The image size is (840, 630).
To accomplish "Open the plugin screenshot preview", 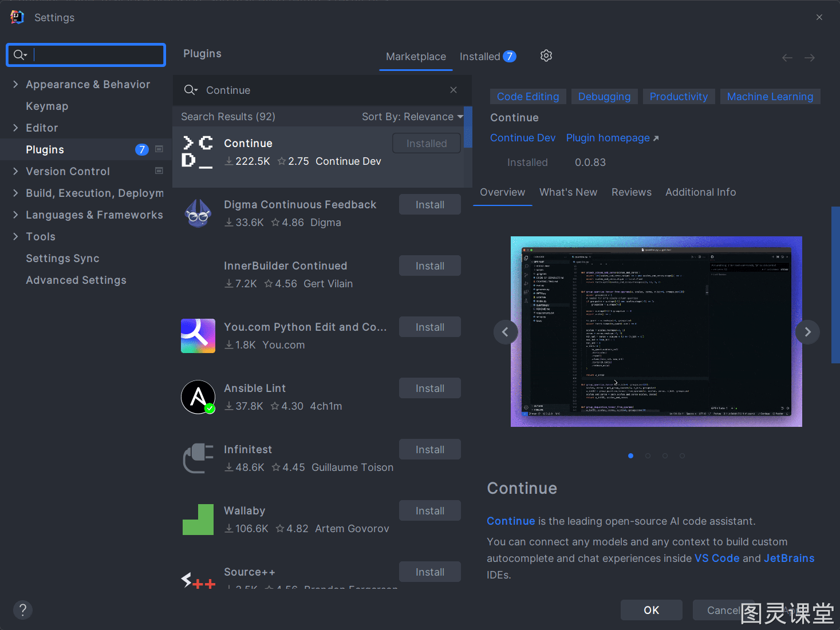I will click(656, 331).
